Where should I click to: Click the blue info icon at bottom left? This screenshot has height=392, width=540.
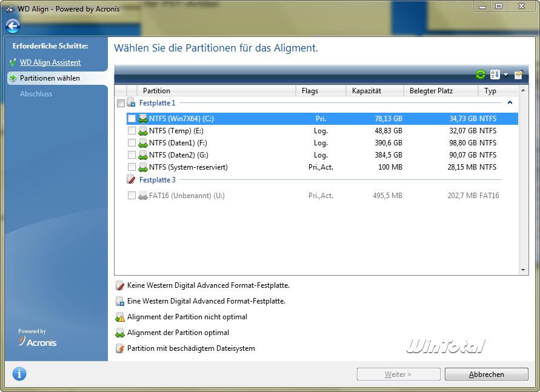(x=19, y=374)
